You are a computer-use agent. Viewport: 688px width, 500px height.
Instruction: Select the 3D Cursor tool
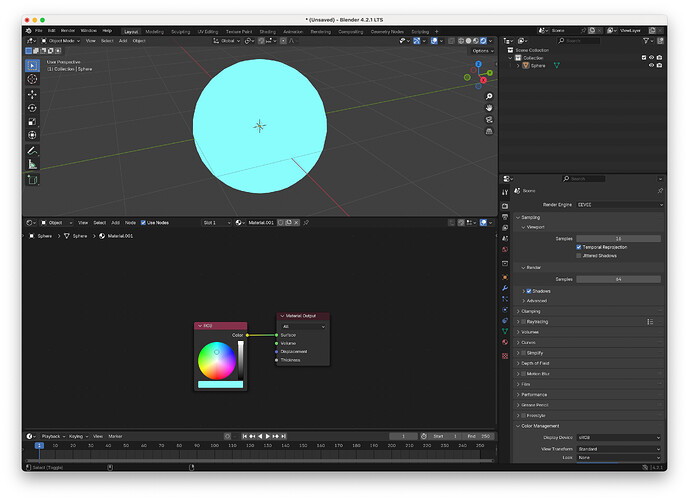pos(32,79)
